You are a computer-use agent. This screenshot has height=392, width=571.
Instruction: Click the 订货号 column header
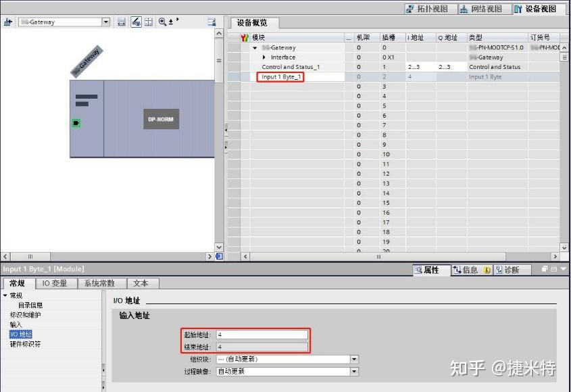coord(544,38)
